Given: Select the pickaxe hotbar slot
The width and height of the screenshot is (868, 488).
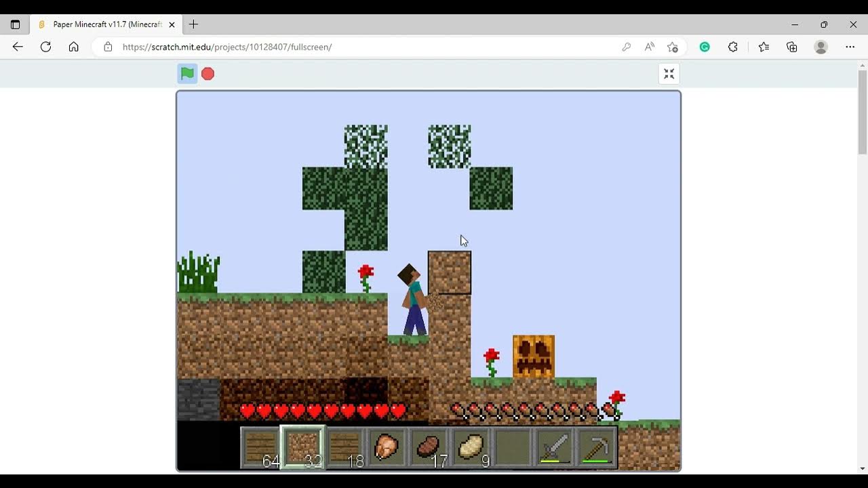Looking at the screenshot, I should click(x=597, y=447).
